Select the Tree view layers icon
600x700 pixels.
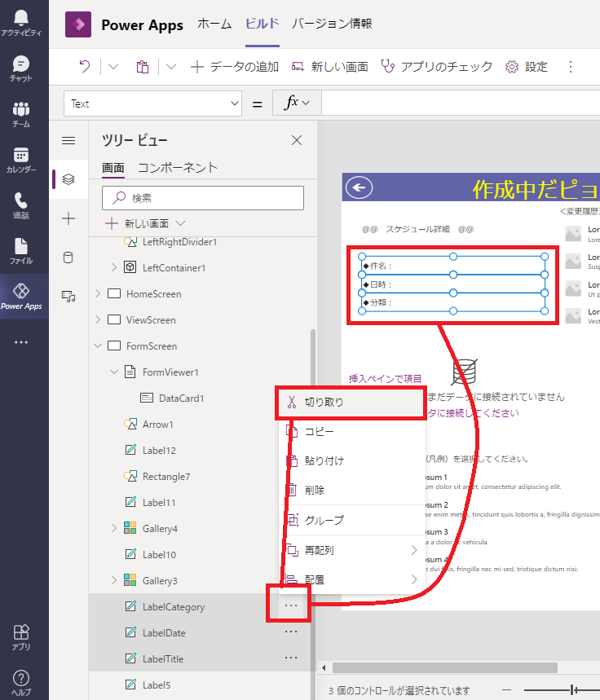(68, 179)
